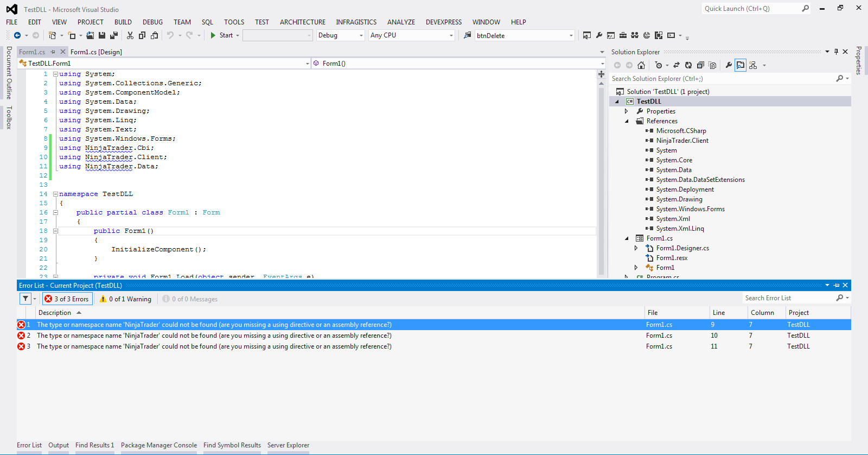This screenshot has width=868, height=455.
Task: Close the Form1.cs tab
Action: (x=63, y=52)
